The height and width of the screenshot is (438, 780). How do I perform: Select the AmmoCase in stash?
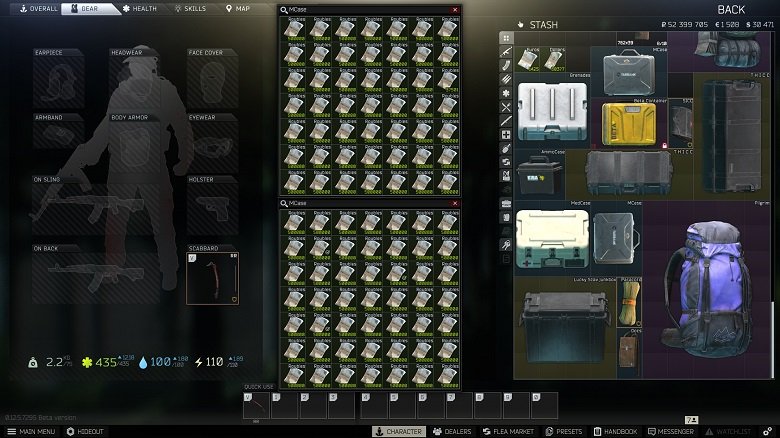click(540, 174)
